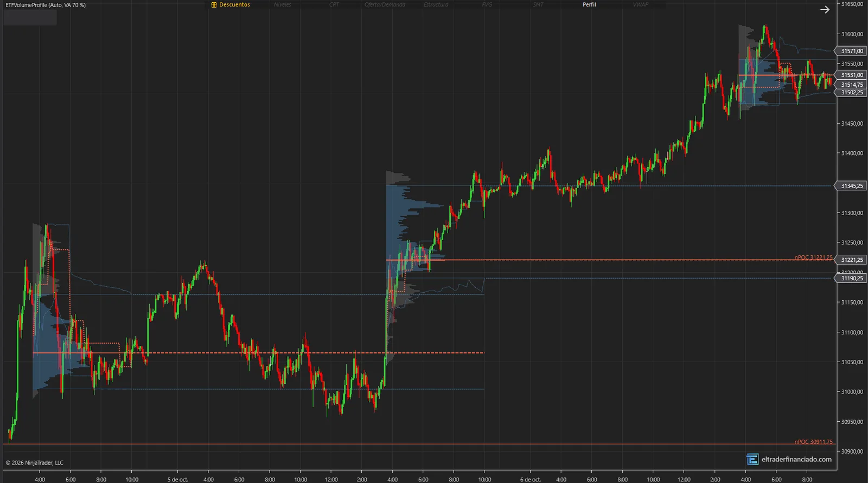The image size is (868, 483).
Task: Click the 31000,00 price axis label
Action: 852,392
